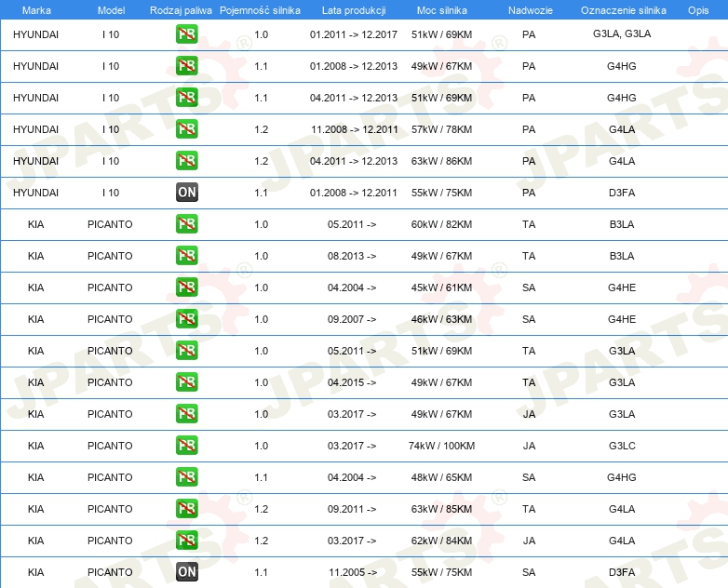Click petrol icon in Kia Picanto 08.2013 row
The width and height of the screenshot is (728, 588).
(x=186, y=255)
